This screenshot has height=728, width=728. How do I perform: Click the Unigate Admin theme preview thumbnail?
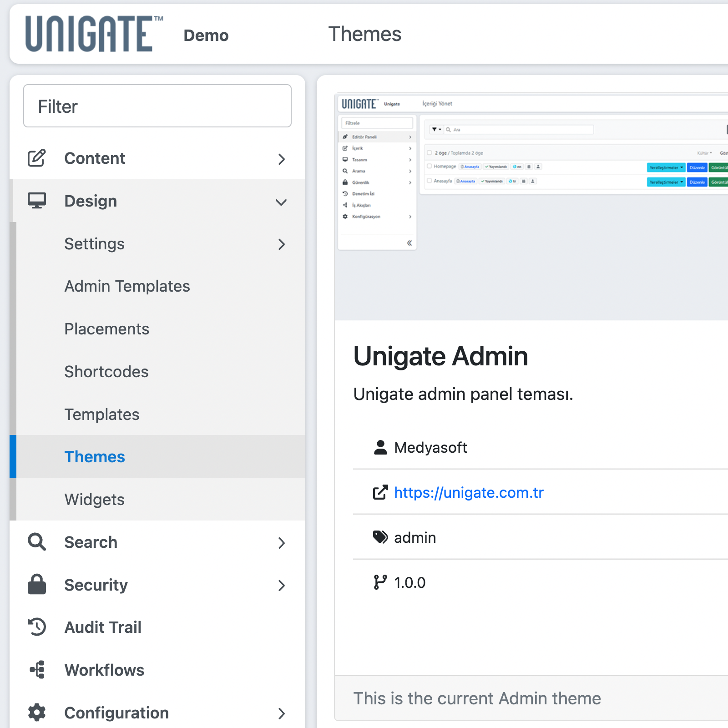coord(531,207)
